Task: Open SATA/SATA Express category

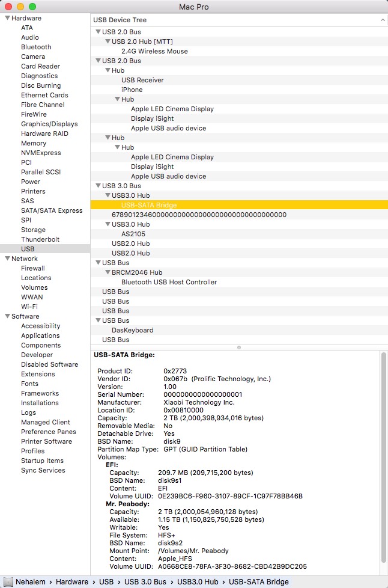Action: 52,210
